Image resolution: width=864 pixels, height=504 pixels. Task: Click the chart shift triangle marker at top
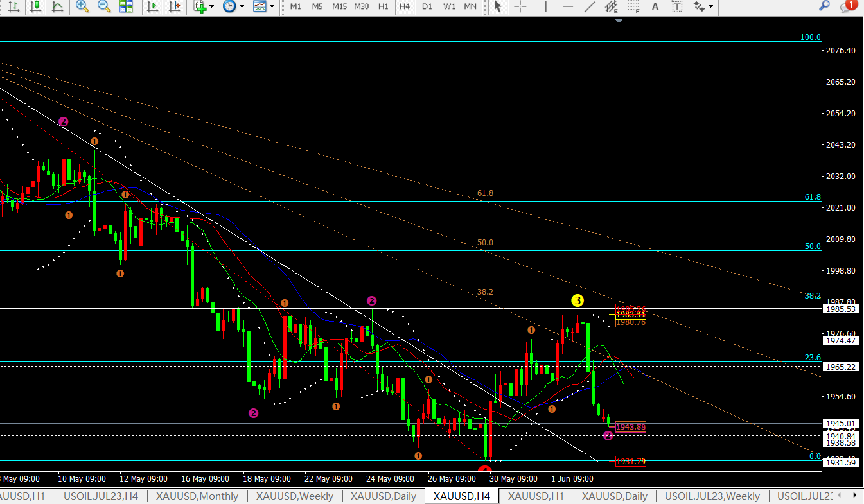[619, 20]
